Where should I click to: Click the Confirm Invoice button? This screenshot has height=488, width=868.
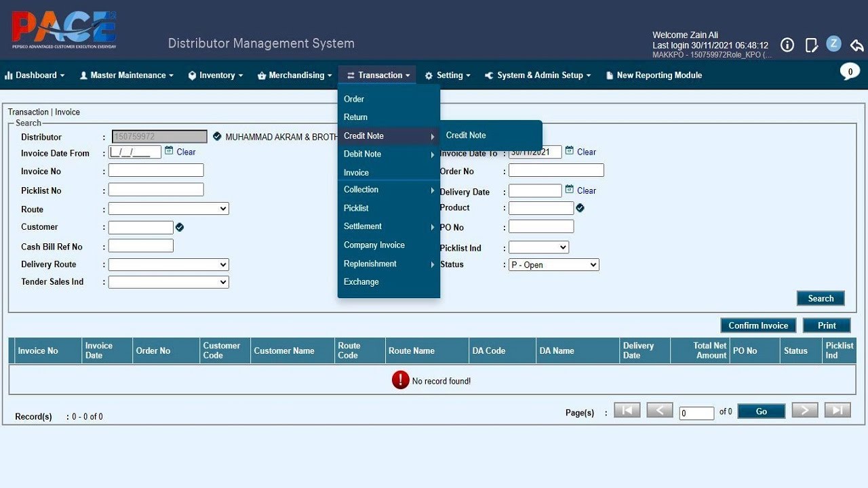click(x=758, y=325)
